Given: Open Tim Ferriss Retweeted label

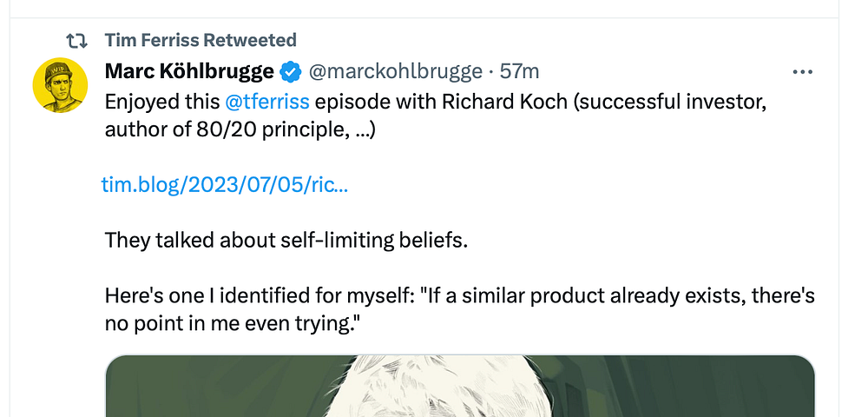Looking at the screenshot, I should pyautogui.click(x=201, y=40).
